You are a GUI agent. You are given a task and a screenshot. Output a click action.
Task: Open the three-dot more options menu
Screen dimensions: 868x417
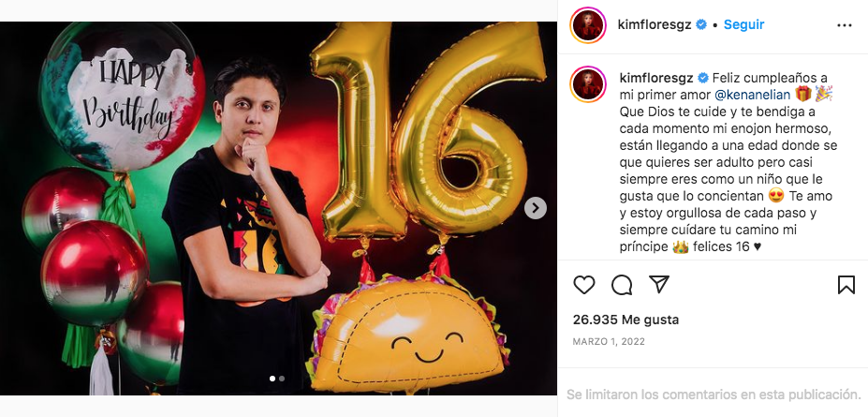[845, 24]
